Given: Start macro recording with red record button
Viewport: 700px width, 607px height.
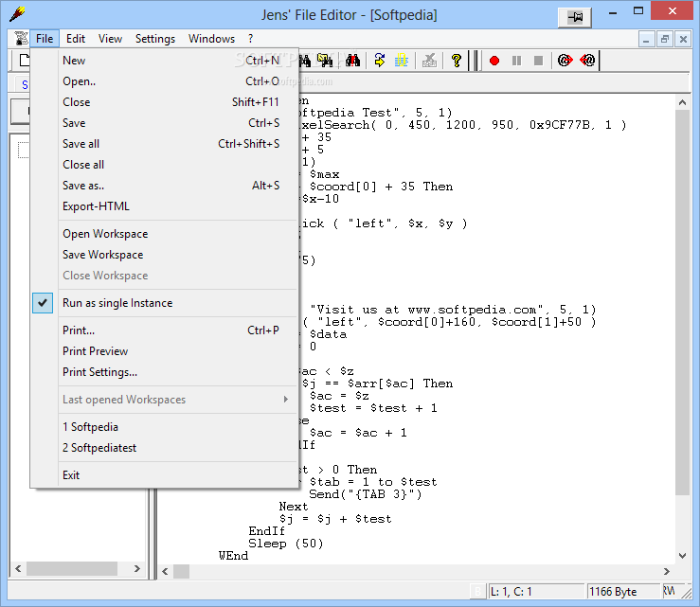Looking at the screenshot, I should 494,61.
